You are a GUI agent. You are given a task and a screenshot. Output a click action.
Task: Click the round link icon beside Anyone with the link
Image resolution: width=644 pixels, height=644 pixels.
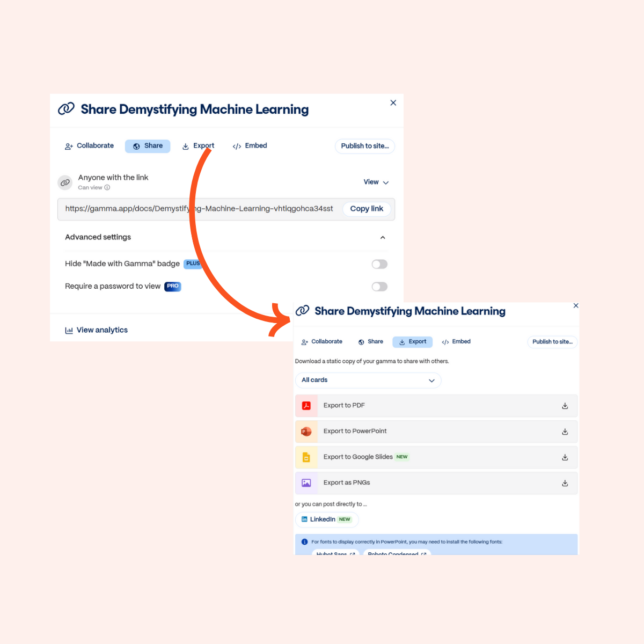[65, 182]
